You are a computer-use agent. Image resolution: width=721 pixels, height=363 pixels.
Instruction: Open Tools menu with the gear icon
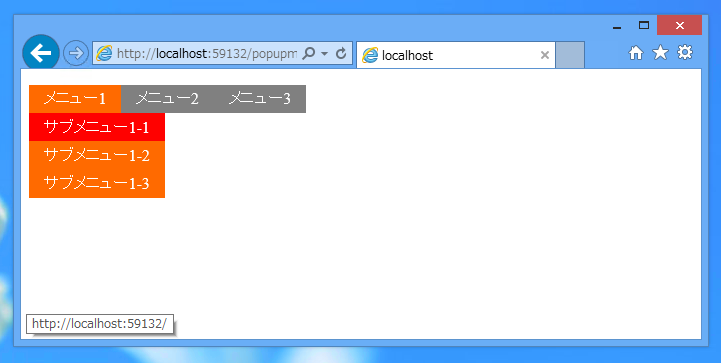685,52
